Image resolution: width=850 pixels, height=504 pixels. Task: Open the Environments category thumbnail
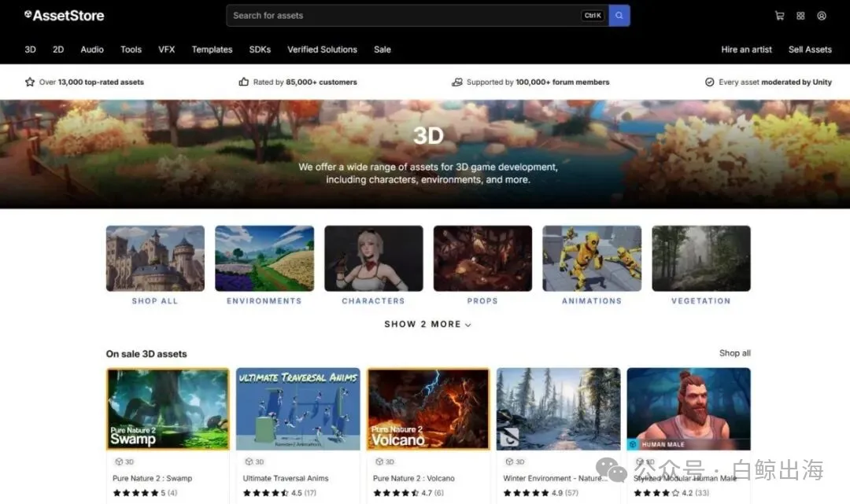pyautogui.click(x=264, y=258)
